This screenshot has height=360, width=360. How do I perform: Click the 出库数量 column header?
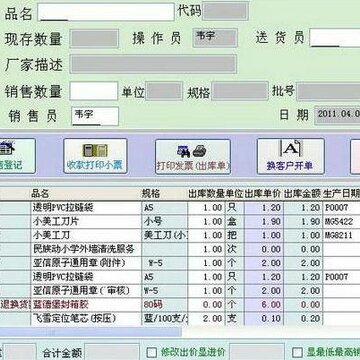click(206, 194)
